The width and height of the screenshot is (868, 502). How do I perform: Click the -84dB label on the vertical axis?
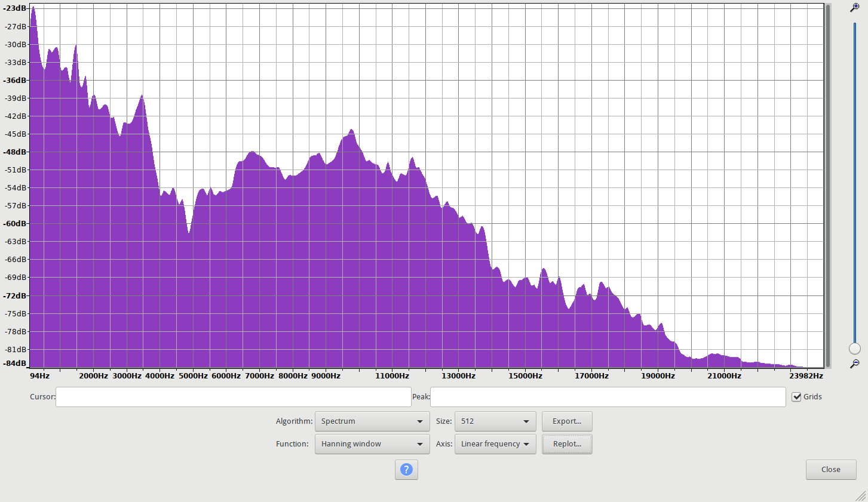click(x=15, y=364)
